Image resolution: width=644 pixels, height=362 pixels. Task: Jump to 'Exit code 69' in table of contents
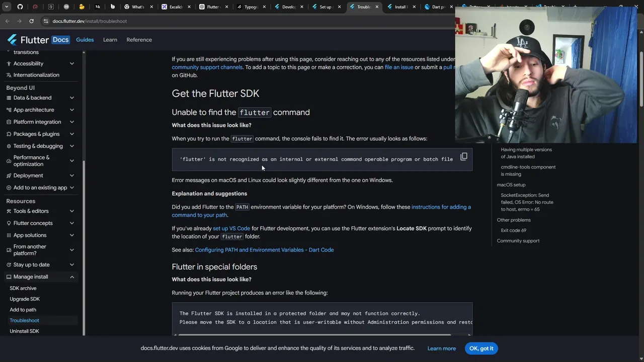point(514,230)
